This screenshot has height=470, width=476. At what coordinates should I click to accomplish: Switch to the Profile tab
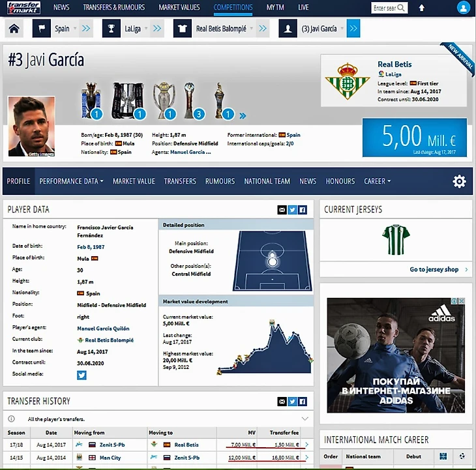(18, 181)
